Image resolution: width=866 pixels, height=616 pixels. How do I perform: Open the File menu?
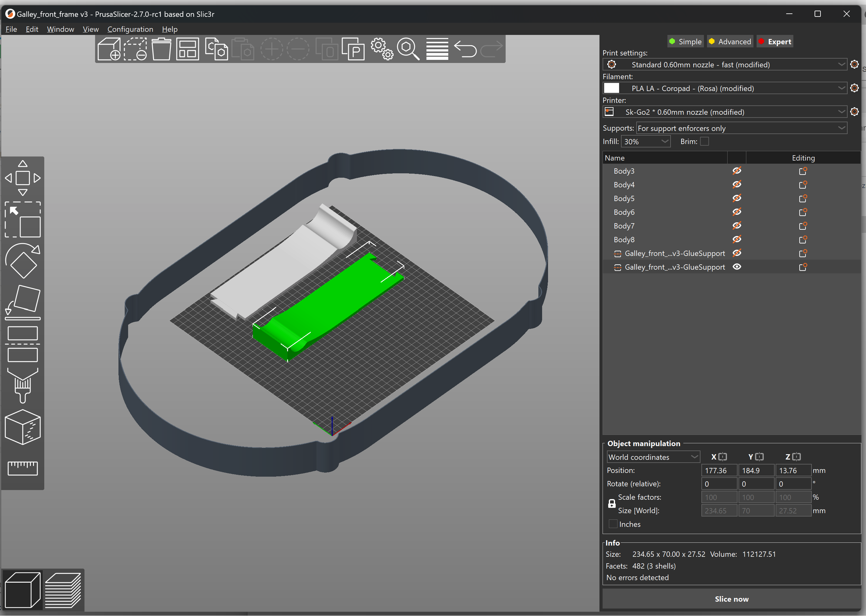point(11,29)
